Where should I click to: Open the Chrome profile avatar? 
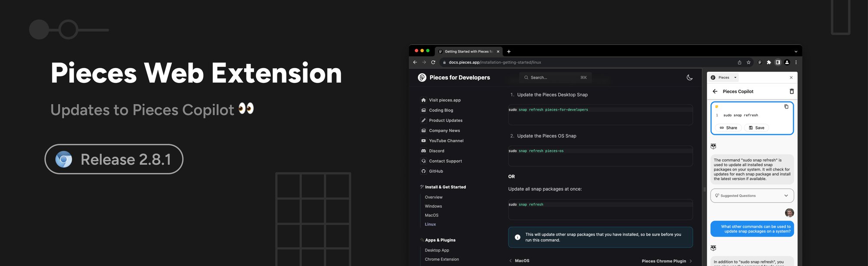pos(787,62)
